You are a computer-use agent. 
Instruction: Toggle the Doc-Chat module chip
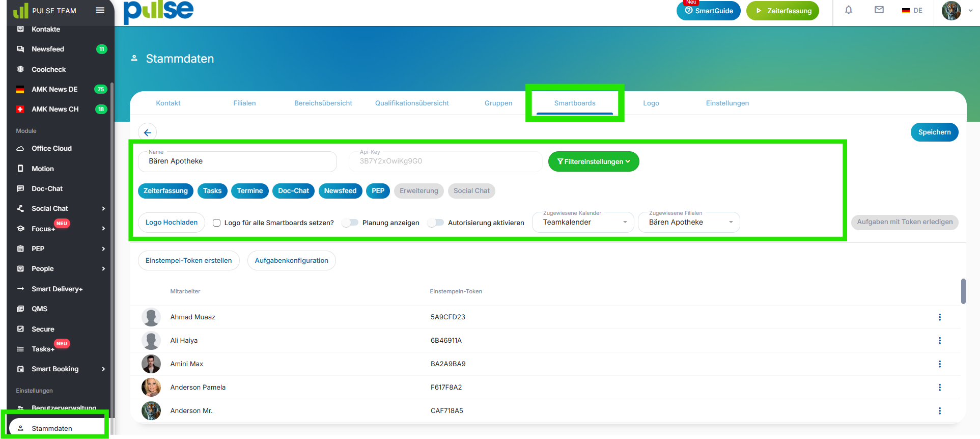point(293,191)
